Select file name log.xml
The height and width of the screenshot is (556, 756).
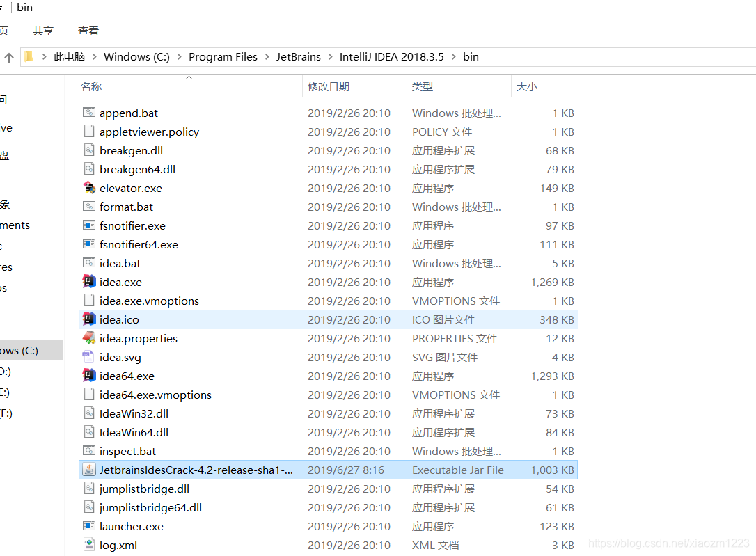click(118, 546)
